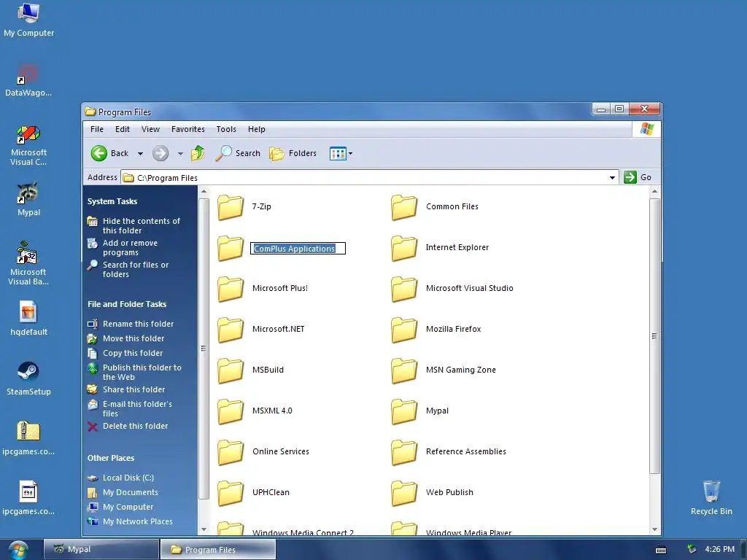
Task: Click the SteamSetup desktop icon
Action: (28, 372)
